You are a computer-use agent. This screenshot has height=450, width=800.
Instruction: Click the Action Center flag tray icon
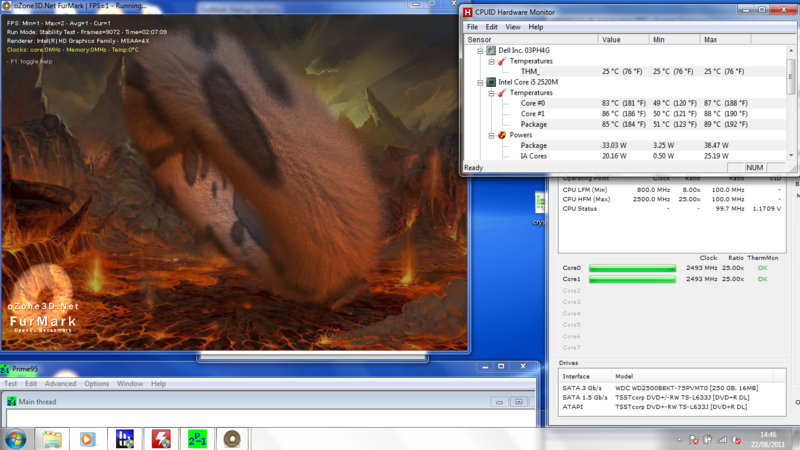tap(693, 439)
